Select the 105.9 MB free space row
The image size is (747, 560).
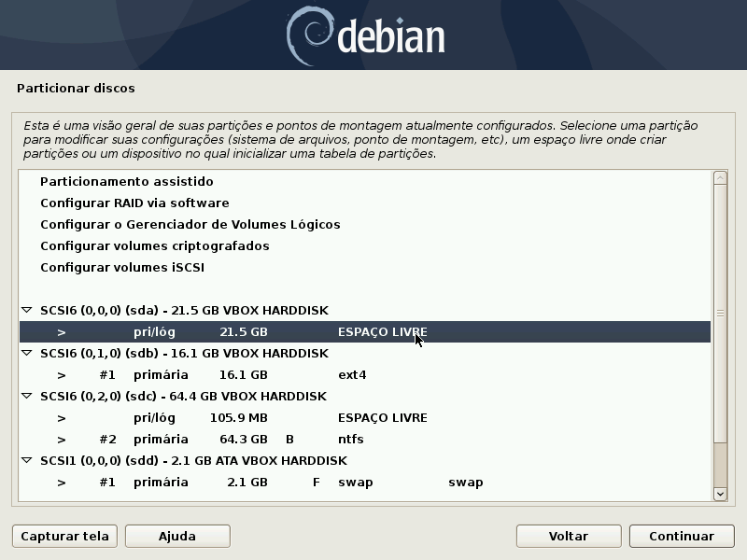(x=365, y=417)
